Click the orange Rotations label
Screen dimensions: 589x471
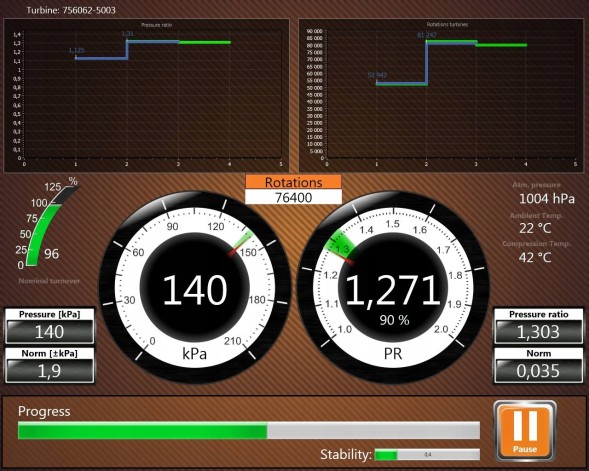(x=293, y=182)
